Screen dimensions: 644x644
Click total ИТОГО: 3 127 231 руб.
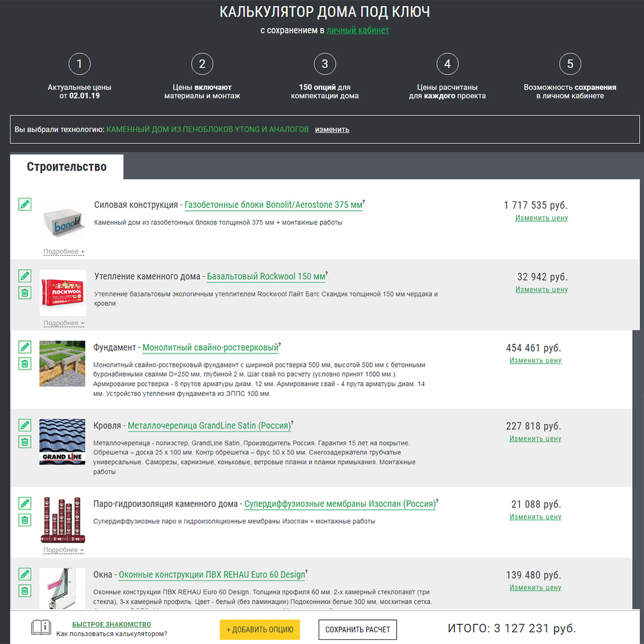pyautogui.click(x=512, y=628)
